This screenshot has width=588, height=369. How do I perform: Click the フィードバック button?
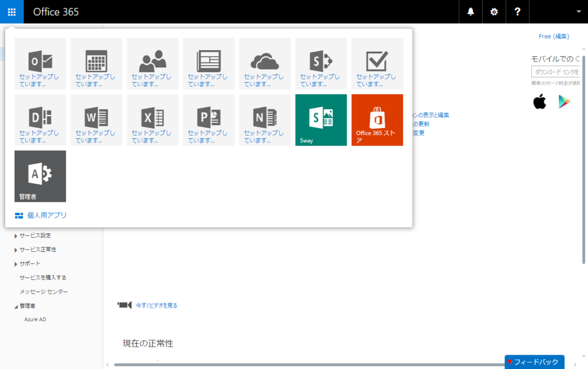point(535,362)
